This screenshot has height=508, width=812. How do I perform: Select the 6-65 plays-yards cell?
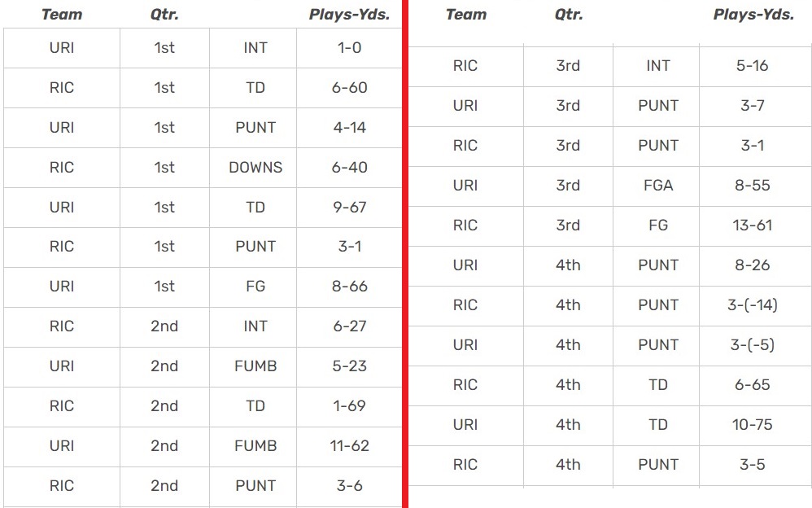coord(752,385)
